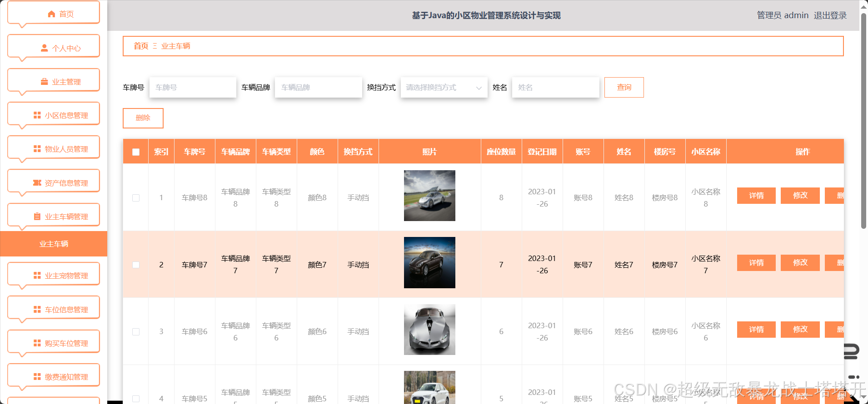Click the 查询 search button
Screen dimensions: 868x404
click(x=624, y=87)
